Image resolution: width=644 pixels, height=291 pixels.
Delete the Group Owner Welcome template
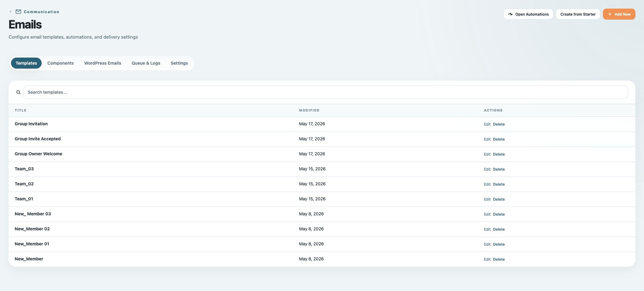tap(499, 154)
